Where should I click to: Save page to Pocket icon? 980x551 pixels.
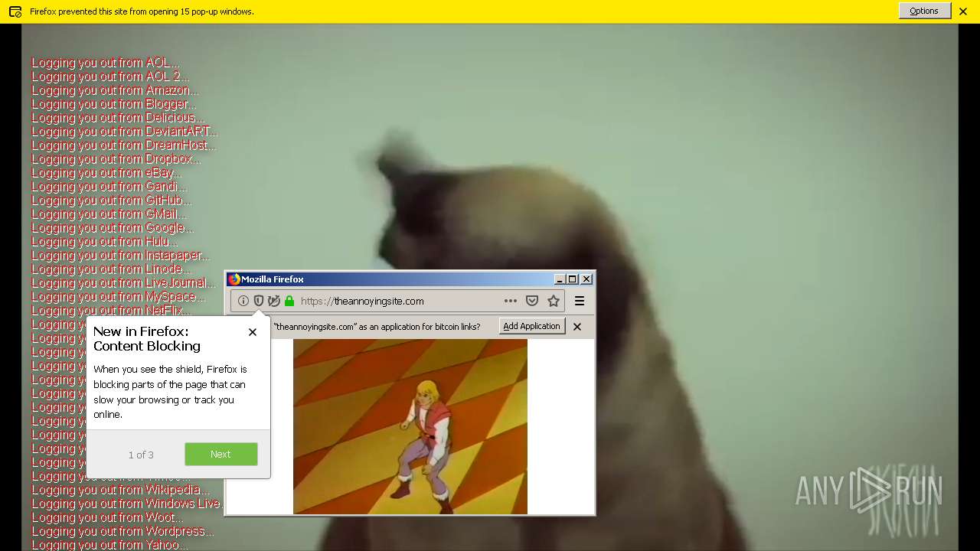point(532,301)
